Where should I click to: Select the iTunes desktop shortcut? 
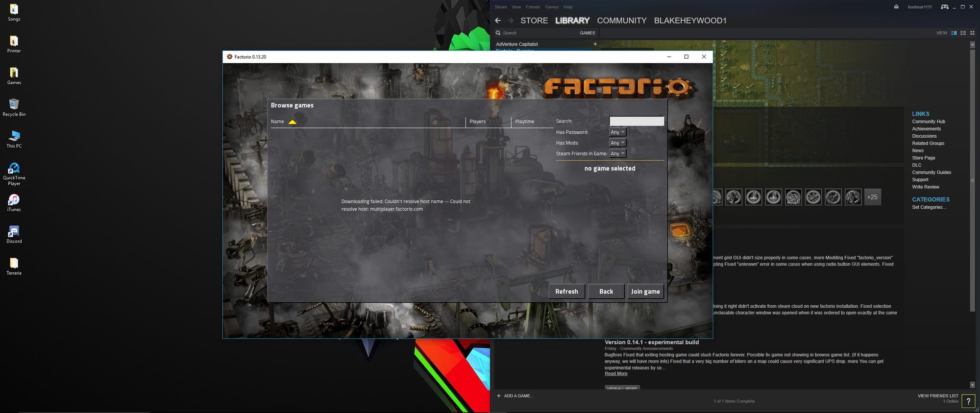click(14, 203)
